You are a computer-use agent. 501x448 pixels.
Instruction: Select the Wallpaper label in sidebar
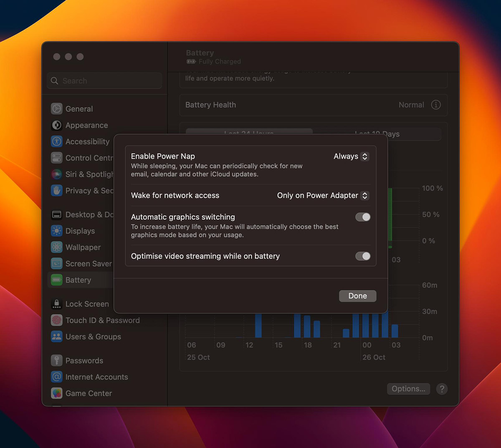pyautogui.click(x=83, y=247)
